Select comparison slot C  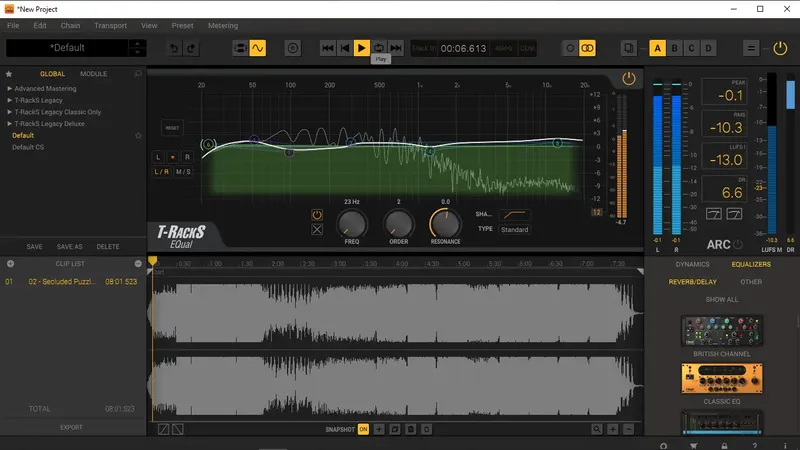pos(691,48)
